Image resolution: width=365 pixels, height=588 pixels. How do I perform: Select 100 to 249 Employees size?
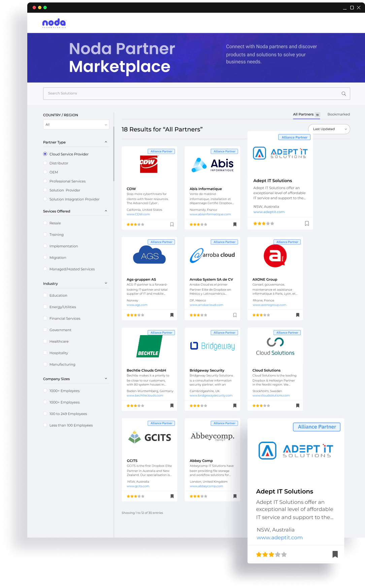(45, 414)
